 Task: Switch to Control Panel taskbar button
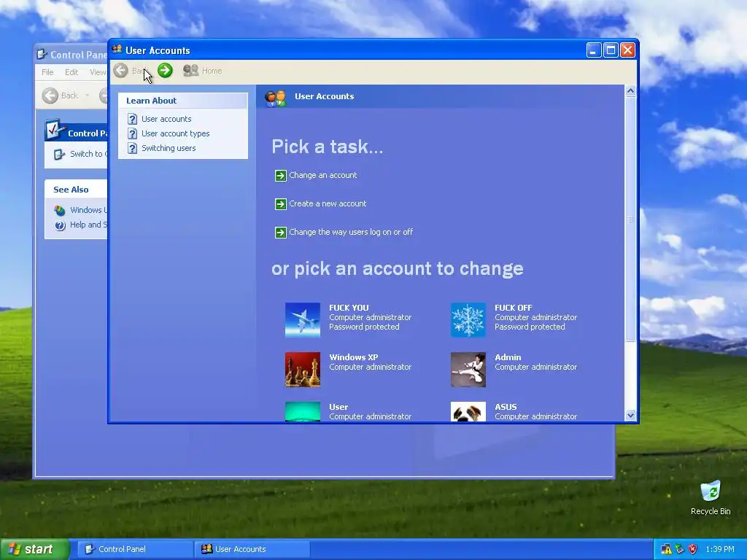135,549
